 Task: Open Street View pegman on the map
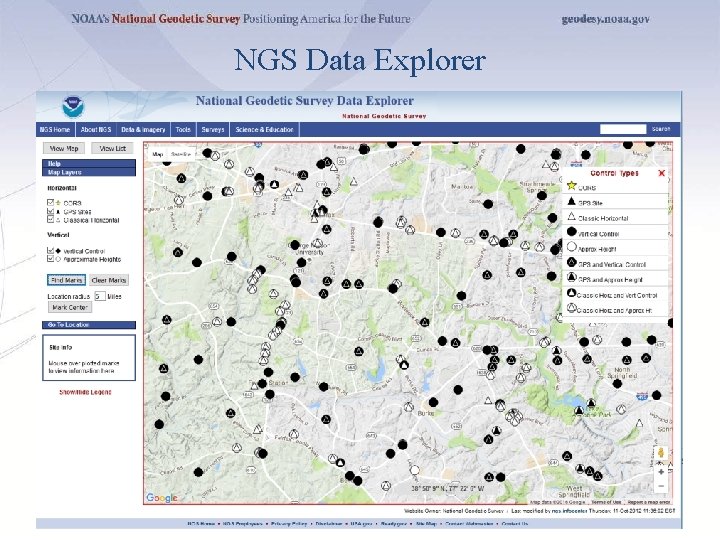(x=661, y=453)
